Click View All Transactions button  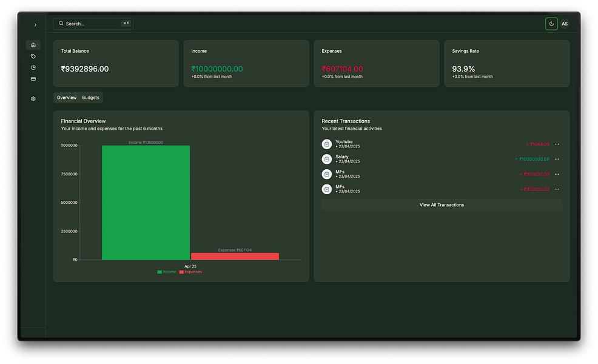pyautogui.click(x=442, y=205)
